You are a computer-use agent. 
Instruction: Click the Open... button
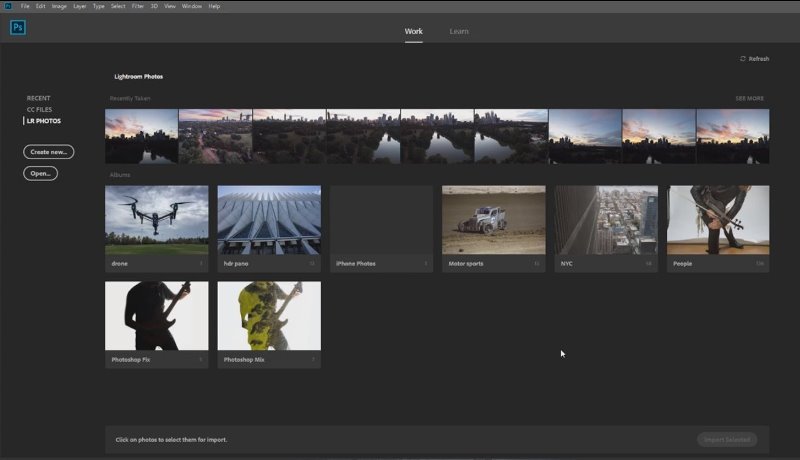pyautogui.click(x=40, y=173)
